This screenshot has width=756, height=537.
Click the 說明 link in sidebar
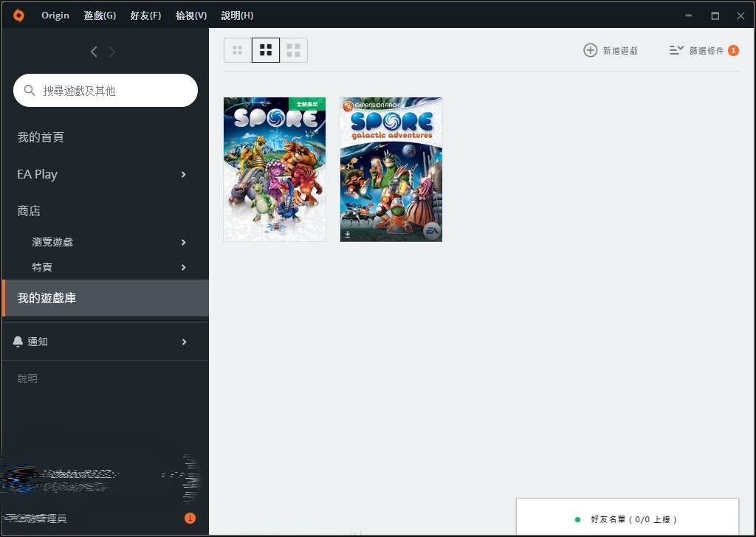27,378
